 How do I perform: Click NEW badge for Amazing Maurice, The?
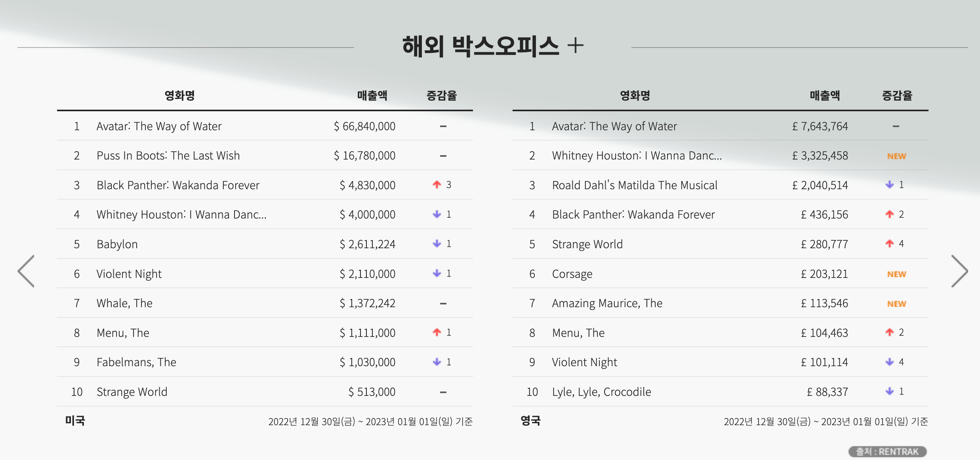pos(896,304)
